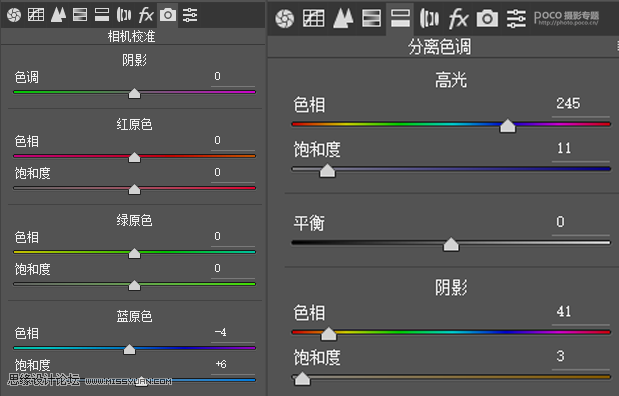The height and width of the screenshot is (396, 619).
Task: Select HSL/Grayscale icon in left panel
Action: (80, 15)
